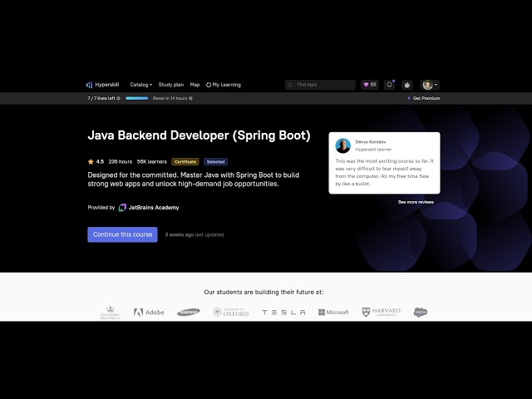This screenshot has height=399, width=532.
Task: Click the star rating 4.5
Action: pos(96,162)
